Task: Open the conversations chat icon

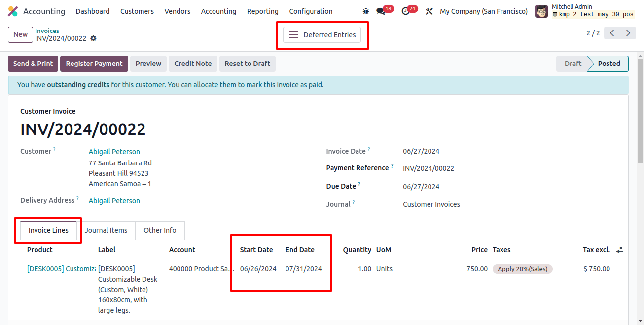Action: coord(380,11)
